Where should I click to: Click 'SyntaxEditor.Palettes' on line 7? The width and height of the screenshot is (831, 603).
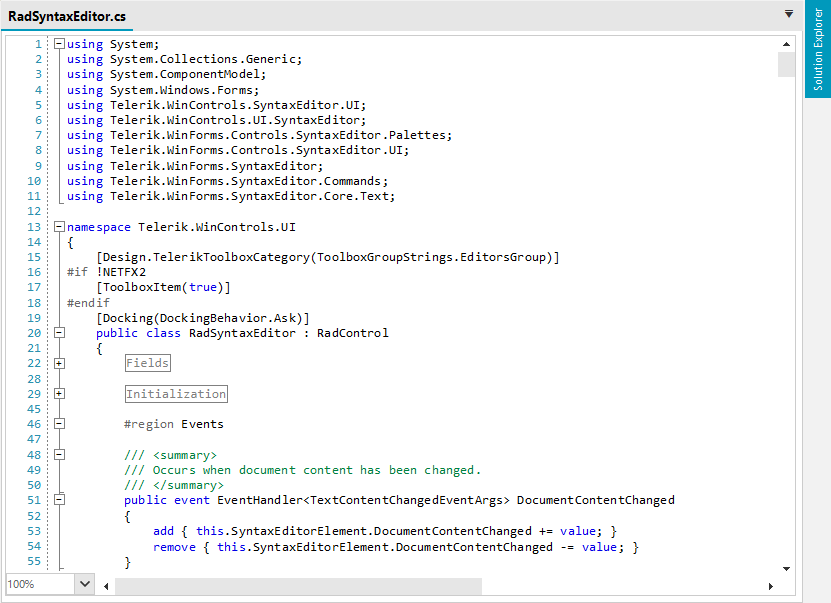click(371, 135)
